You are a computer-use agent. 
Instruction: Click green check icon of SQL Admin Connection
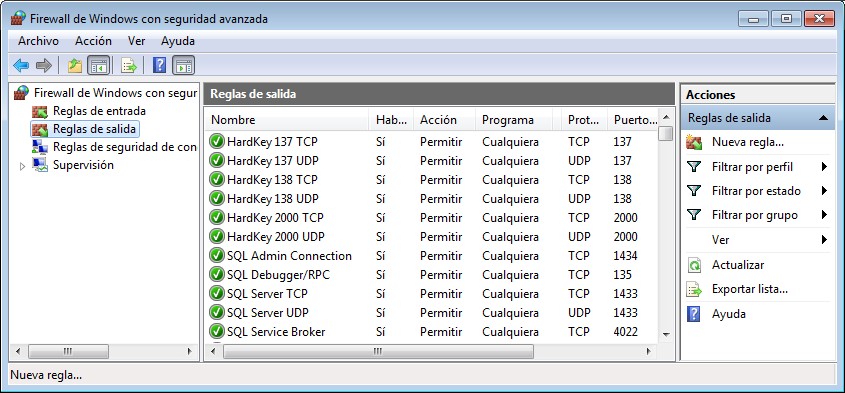[x=217, y=256]
